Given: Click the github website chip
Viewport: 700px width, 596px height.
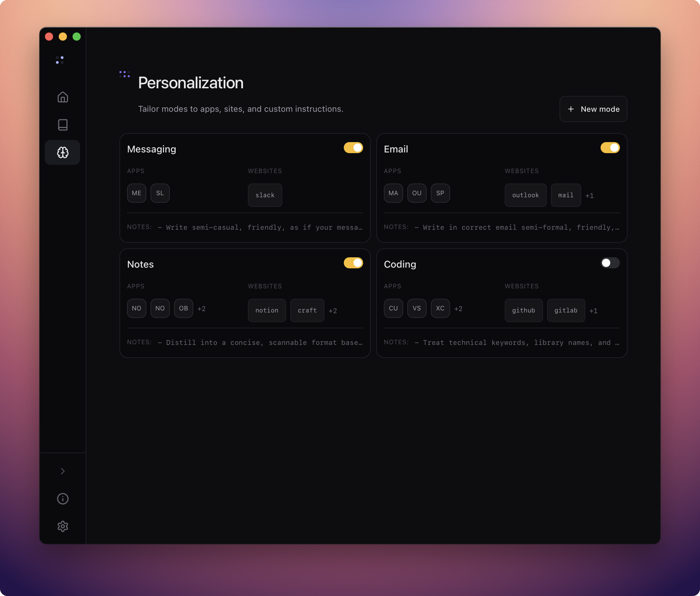Looking at the screenshot, I should tap(523, 310).
